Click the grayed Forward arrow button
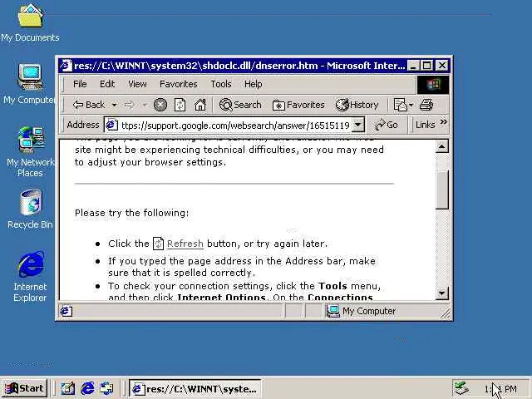Image resolution: width=532 pixels, height=399 pixels. click(129, 105)
